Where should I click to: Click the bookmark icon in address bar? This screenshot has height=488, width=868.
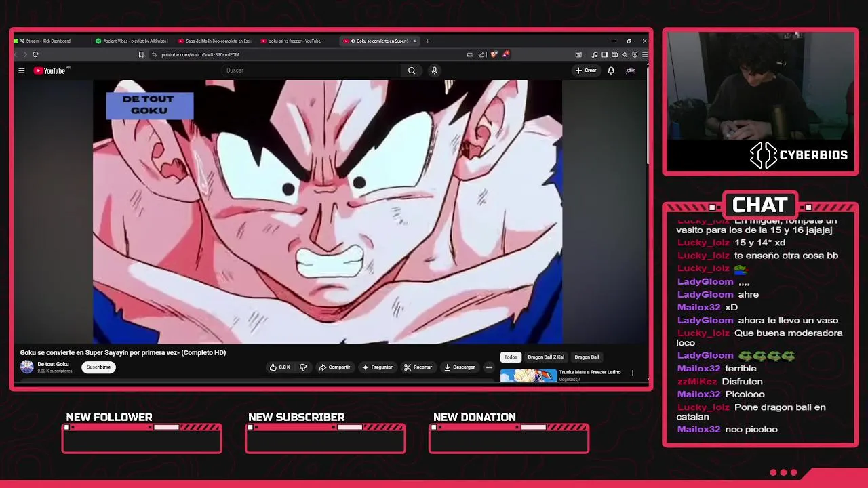(x=141, y=54)
